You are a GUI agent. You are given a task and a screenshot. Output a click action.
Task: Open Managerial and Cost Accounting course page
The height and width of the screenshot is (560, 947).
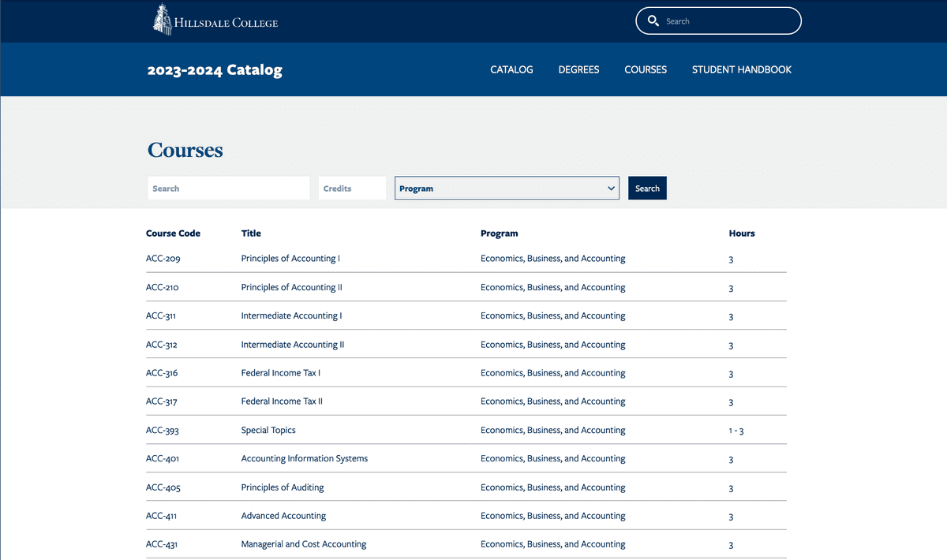(303, 543)
